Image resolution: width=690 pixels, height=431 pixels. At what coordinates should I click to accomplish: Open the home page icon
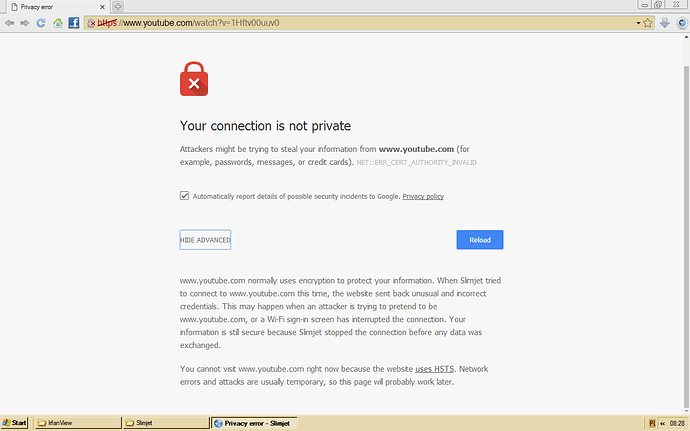[x=58, y=23]
